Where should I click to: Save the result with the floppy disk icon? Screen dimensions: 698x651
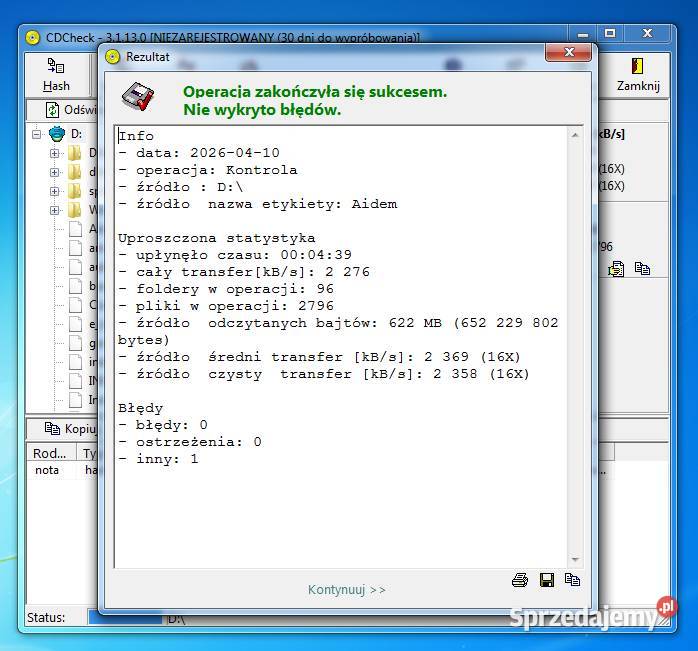547,580
